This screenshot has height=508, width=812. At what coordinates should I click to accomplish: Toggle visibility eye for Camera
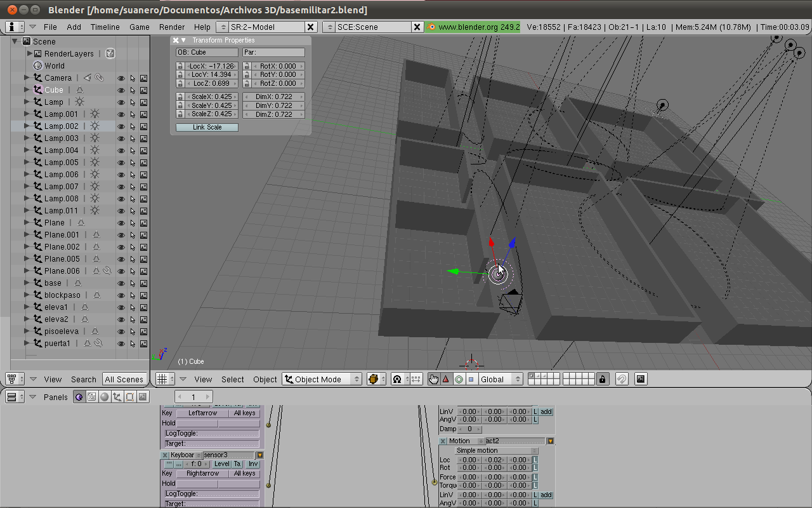[121, 78]
